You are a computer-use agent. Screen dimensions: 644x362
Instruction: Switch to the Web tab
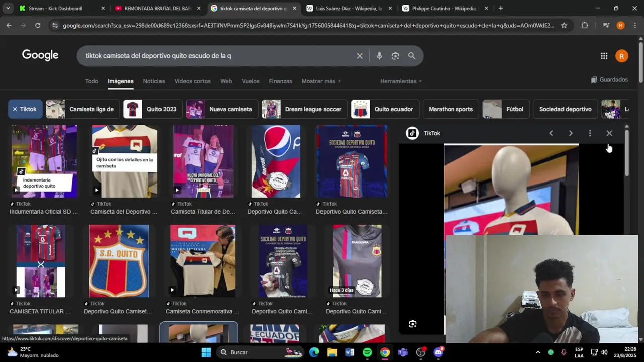pyautogui.click(x=226, y=81)
